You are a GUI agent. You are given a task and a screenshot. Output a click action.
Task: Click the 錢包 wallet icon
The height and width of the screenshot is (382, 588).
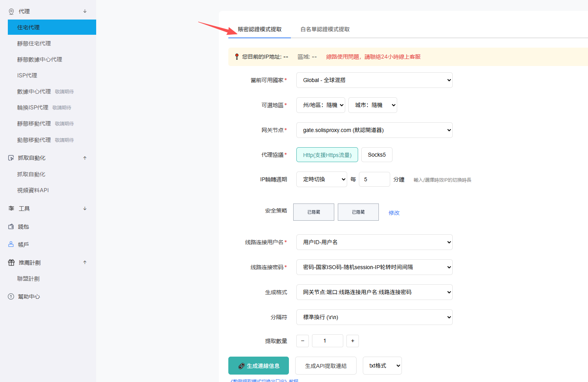tap(11, 227)
